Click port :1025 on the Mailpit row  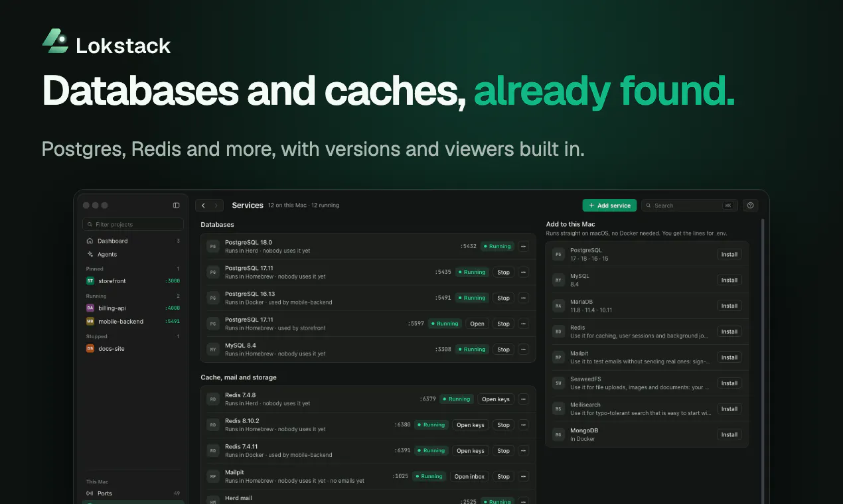(400, 476)
